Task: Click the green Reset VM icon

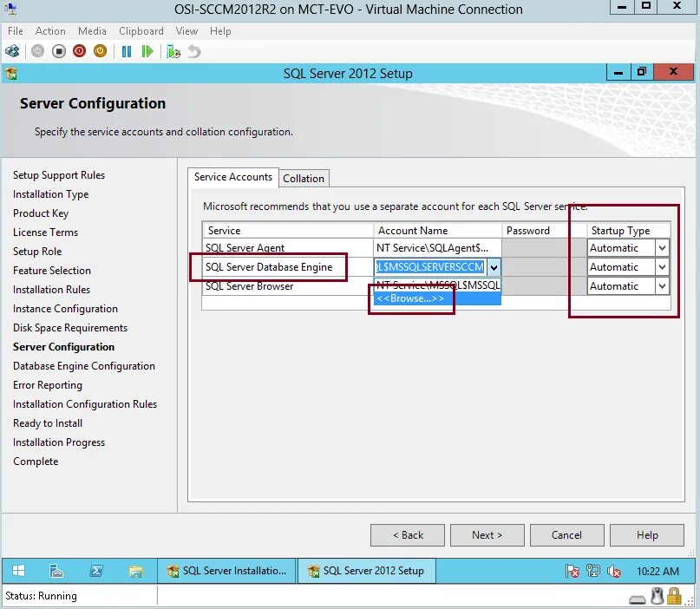Action: tap(147, 51)
